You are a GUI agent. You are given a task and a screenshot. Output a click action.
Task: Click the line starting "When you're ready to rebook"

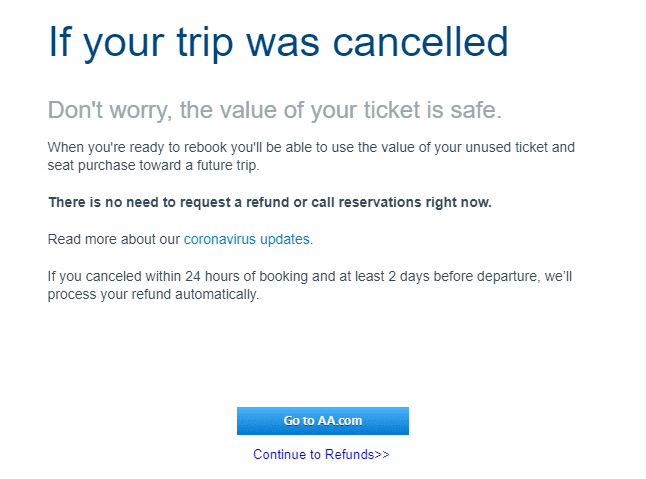[311, 147]
